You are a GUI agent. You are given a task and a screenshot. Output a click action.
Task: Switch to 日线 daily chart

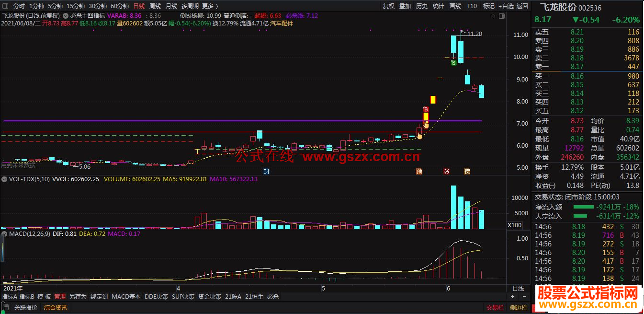click(x=139, y=6)
